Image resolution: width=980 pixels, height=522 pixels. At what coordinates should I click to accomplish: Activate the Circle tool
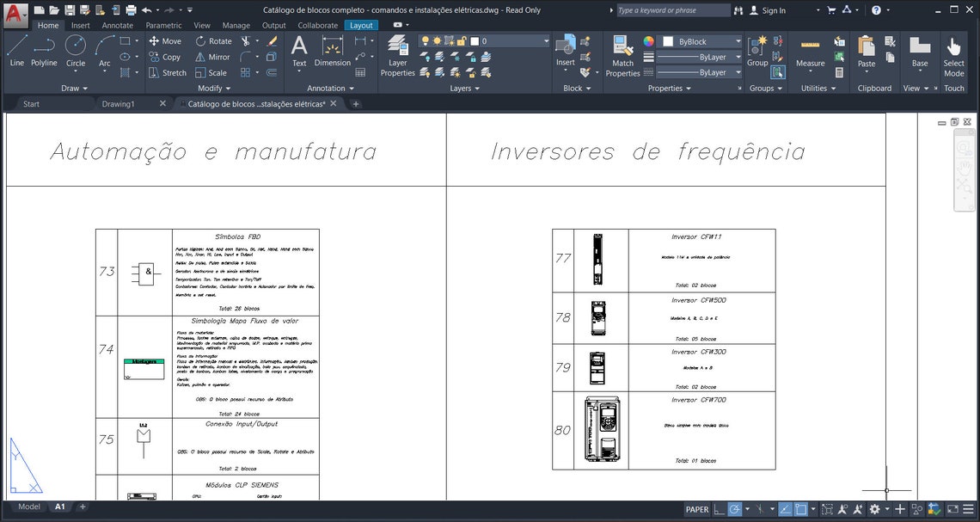pos(76,53)
